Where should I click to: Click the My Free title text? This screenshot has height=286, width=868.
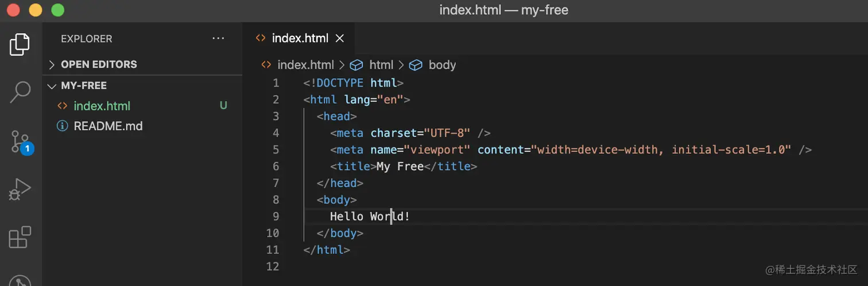point(400,167)
